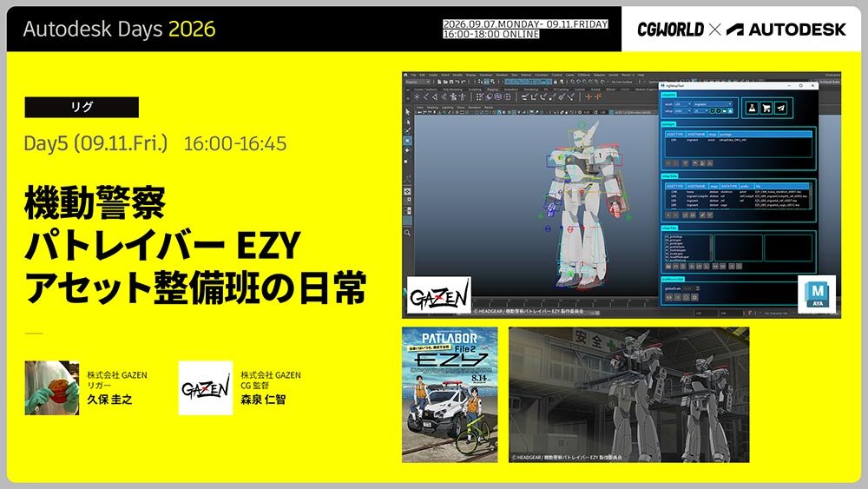
Task: Click the Open Scene folder icon in the status line
Action: click(445, 82)
